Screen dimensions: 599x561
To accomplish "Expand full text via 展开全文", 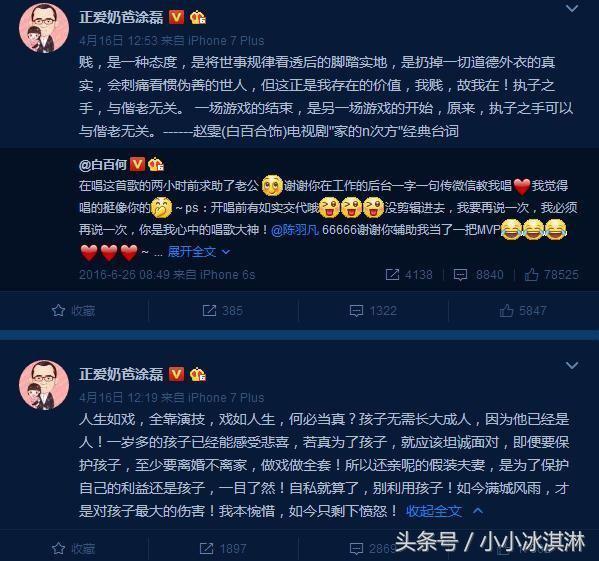I will tap(199, 252).
